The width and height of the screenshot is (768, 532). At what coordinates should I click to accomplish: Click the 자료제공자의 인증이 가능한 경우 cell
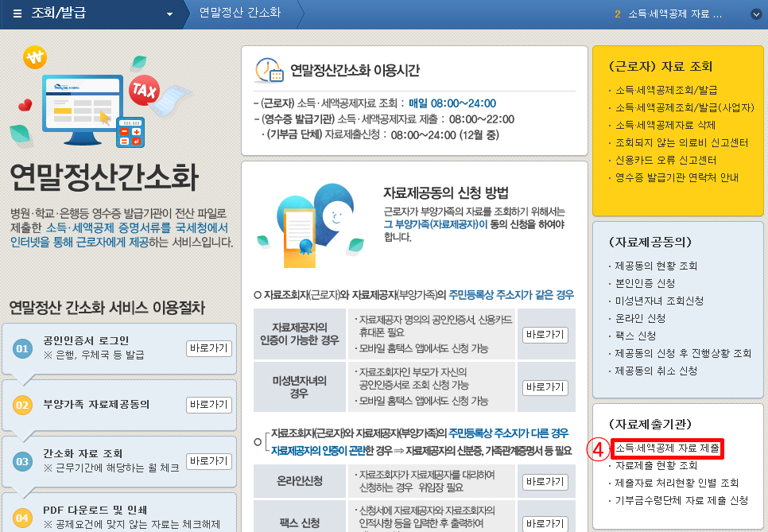[299, 334]
